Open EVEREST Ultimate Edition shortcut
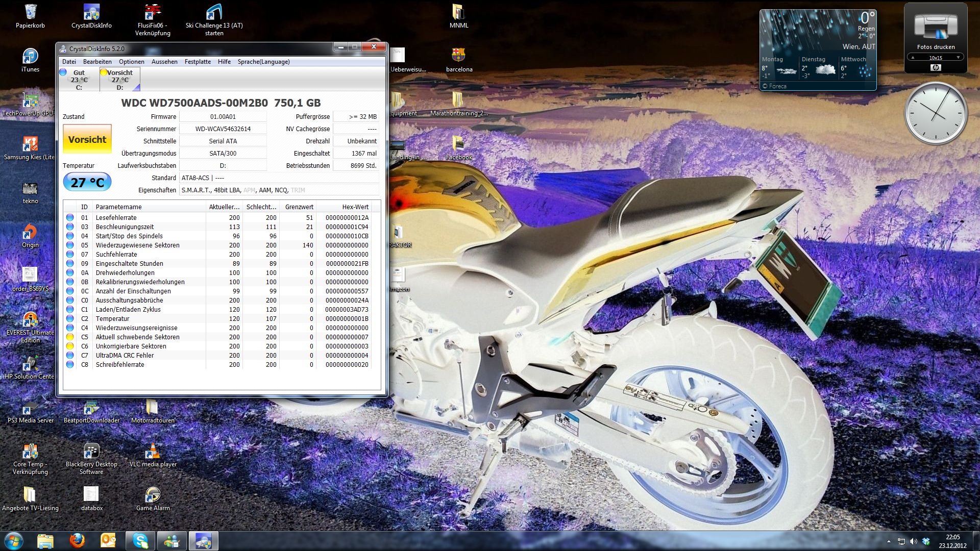Screen dimensions: 980x551 30,320
